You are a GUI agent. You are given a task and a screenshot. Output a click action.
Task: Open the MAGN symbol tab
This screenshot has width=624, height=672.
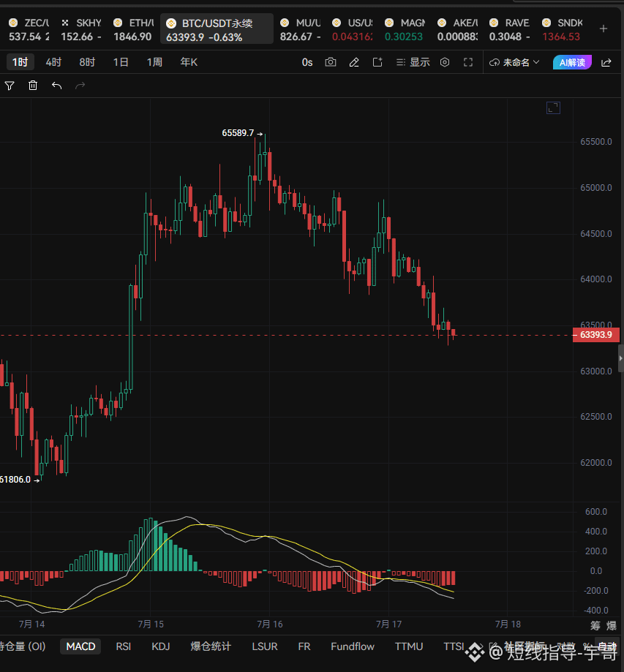pos(405,29)
